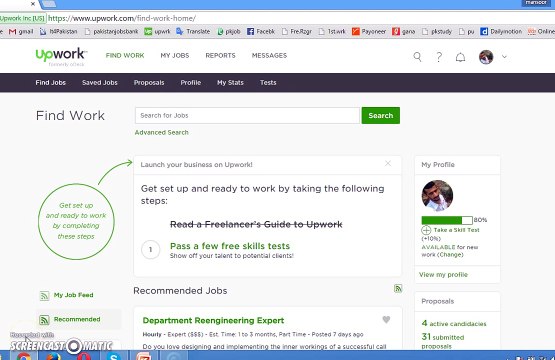The width and height of the screenshot is (555, 360).
Task: Select FIND WORK in top navigation
Action: [x=125, y=56]
